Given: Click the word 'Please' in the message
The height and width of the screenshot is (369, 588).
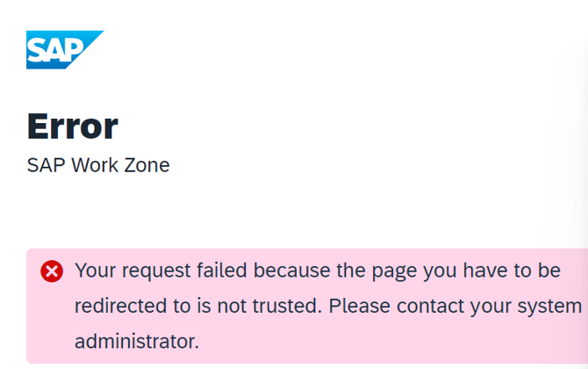Looking at the screenshot, I should pyautogui.click(x=359, y=306).
